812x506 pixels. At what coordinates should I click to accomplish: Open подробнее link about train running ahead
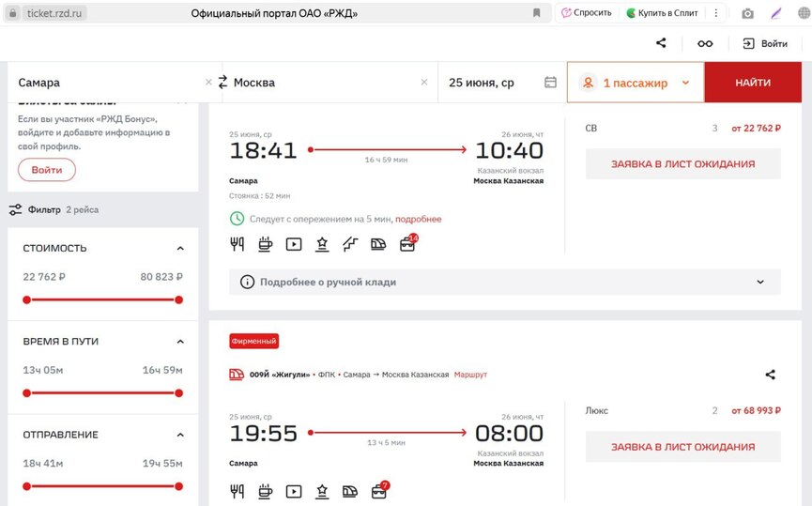click(419, 219)
